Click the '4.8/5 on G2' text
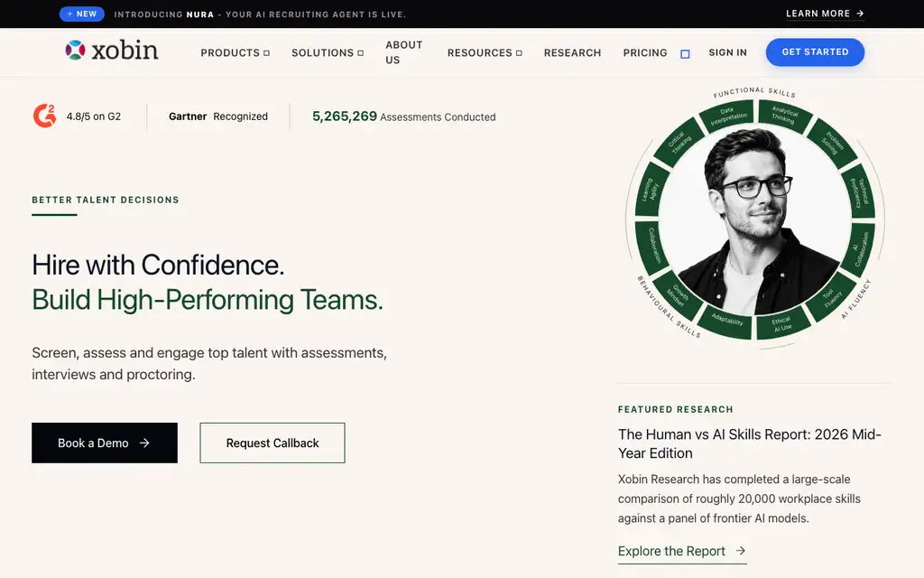The height and width of the screenshot is (578, 924). coord(94,117)
